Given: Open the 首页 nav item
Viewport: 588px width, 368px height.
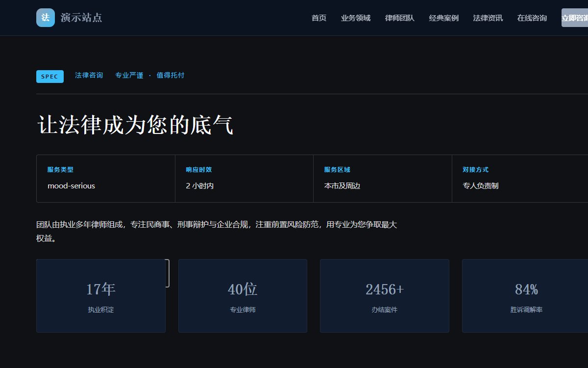Looking at the screenshot, I should 319,18.
